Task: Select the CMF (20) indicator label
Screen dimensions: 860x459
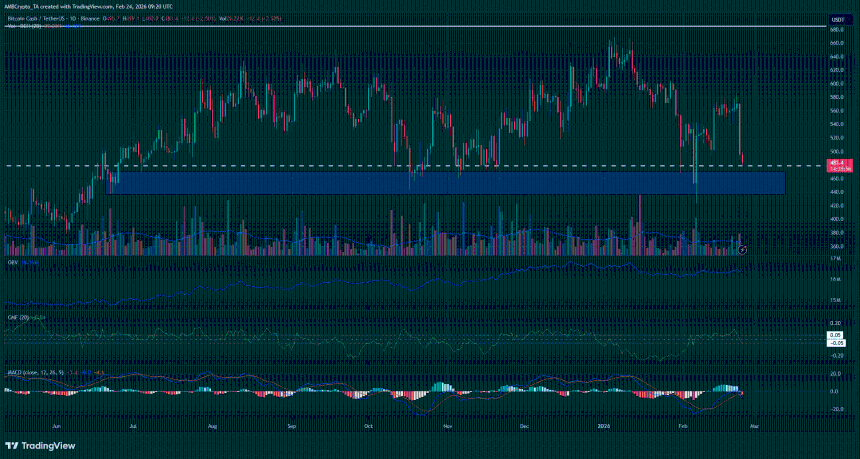Action: [x=14, y=317]
